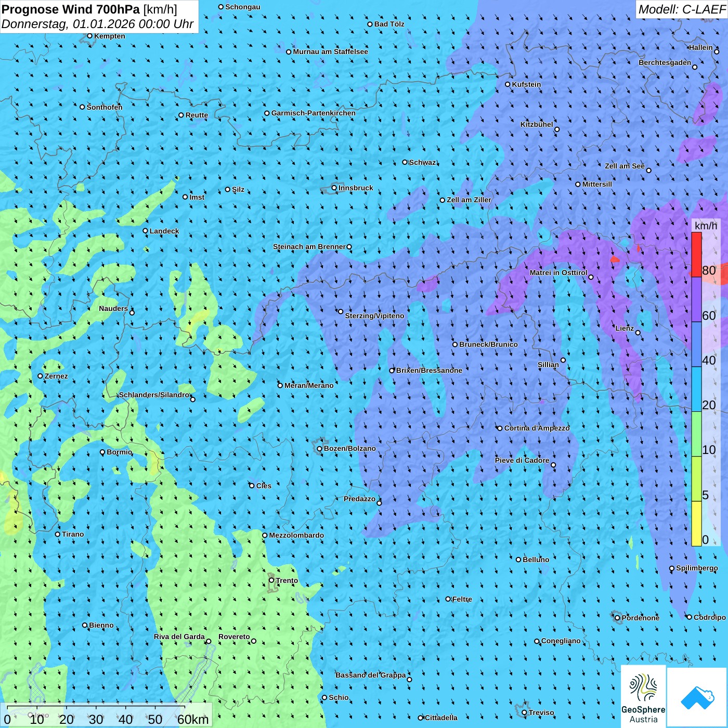Click the Pordenone city marker

[618, 618]
